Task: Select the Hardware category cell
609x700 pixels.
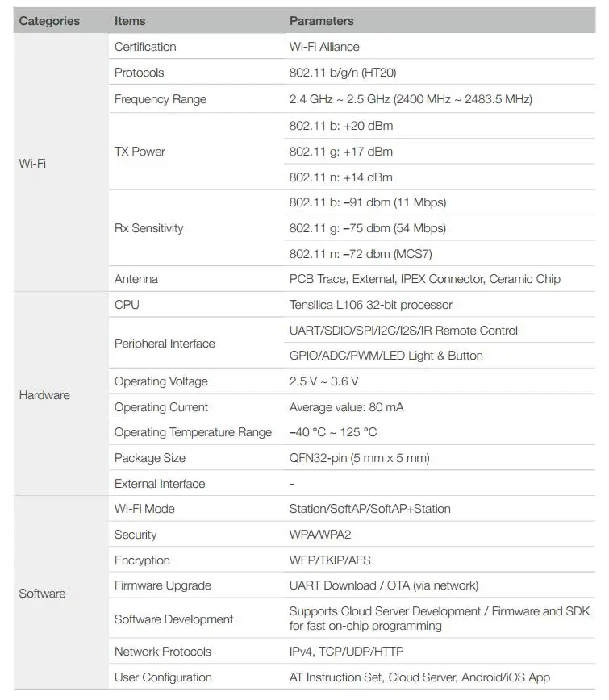Action: click(44, 395)
